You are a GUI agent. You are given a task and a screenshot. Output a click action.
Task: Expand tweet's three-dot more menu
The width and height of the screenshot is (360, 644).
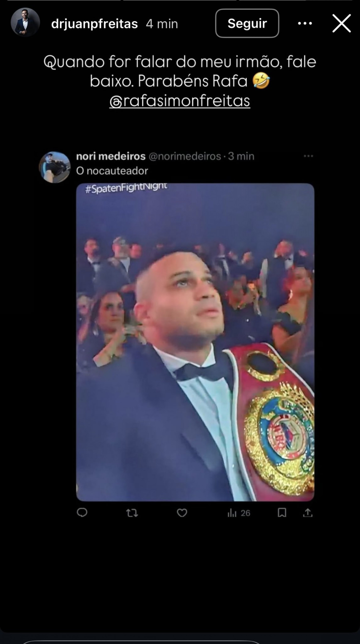[308, 156]
